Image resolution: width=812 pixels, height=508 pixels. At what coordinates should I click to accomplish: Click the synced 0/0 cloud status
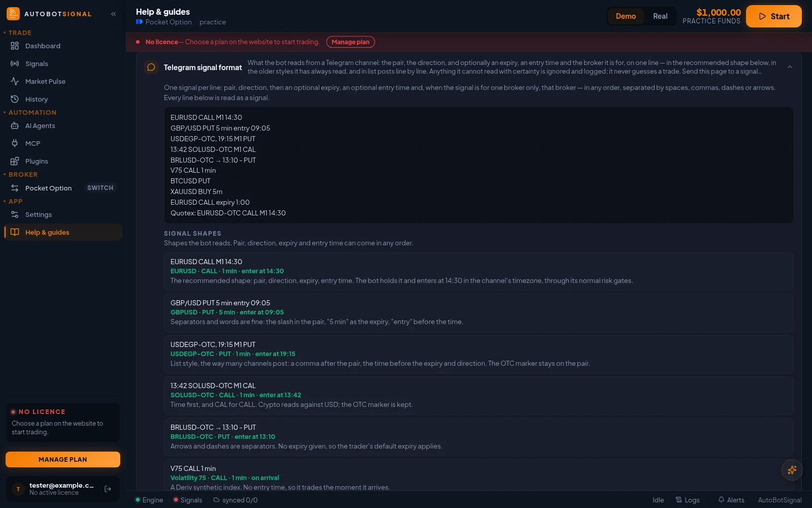point(235,500)
